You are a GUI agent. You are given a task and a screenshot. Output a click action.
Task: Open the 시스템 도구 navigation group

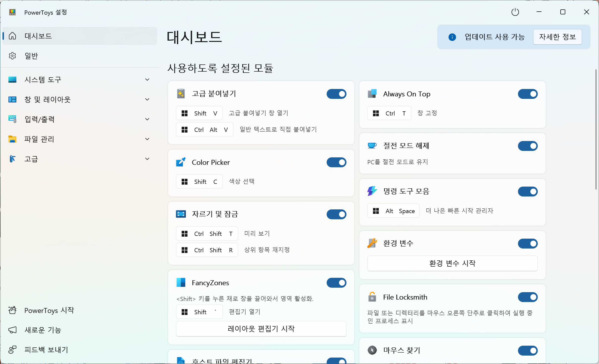[80, 80]
